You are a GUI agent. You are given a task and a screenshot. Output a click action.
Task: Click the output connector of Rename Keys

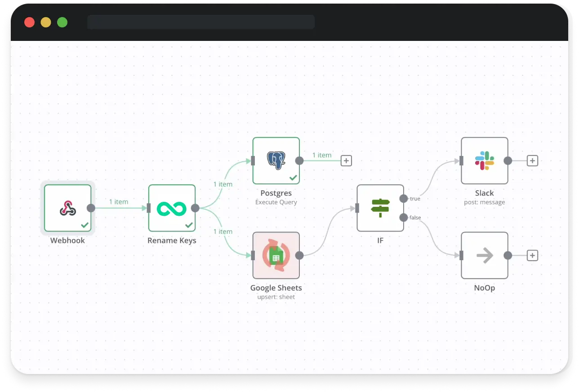point(195,208)
